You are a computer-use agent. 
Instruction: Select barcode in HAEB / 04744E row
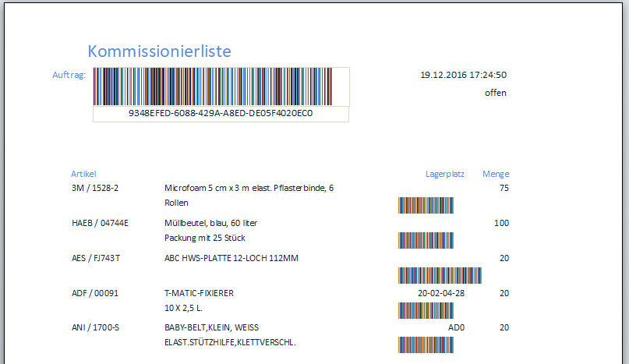pyautogui.click(x=426, y=240)
